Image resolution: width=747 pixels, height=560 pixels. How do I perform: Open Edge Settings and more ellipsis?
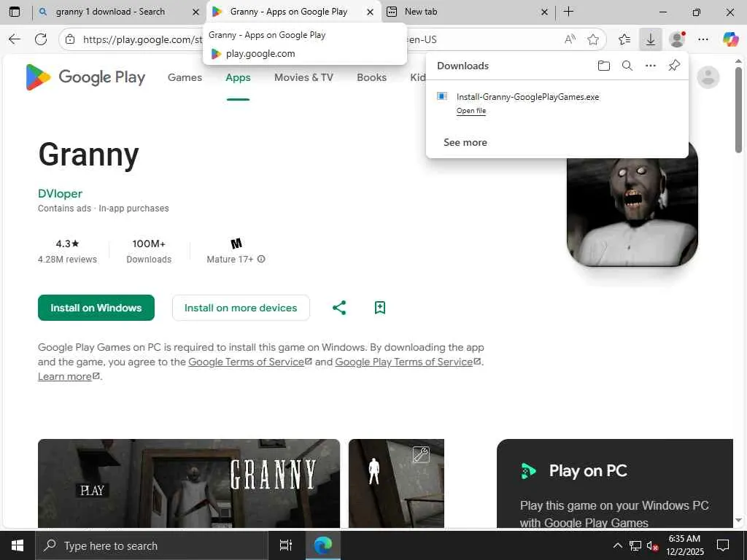[x=703, y=39]
